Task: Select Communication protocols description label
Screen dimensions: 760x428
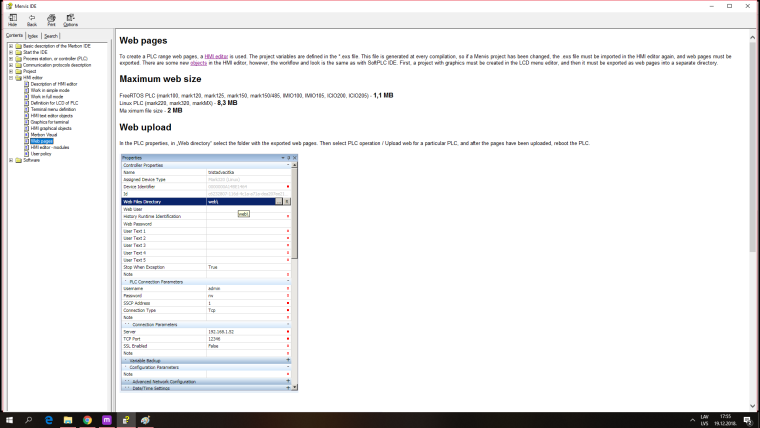Action: pos(57,65)
